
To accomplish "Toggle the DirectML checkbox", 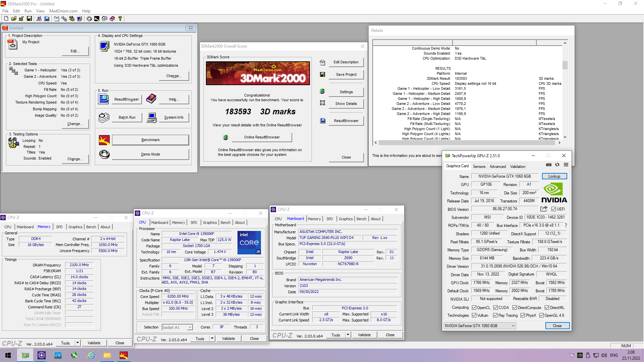I will click(547, 308).
